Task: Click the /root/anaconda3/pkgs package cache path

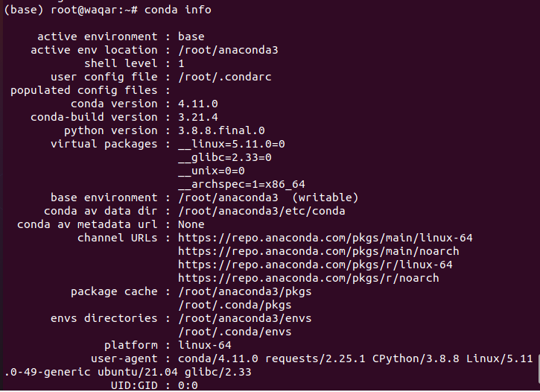Action: coord(245,291)
